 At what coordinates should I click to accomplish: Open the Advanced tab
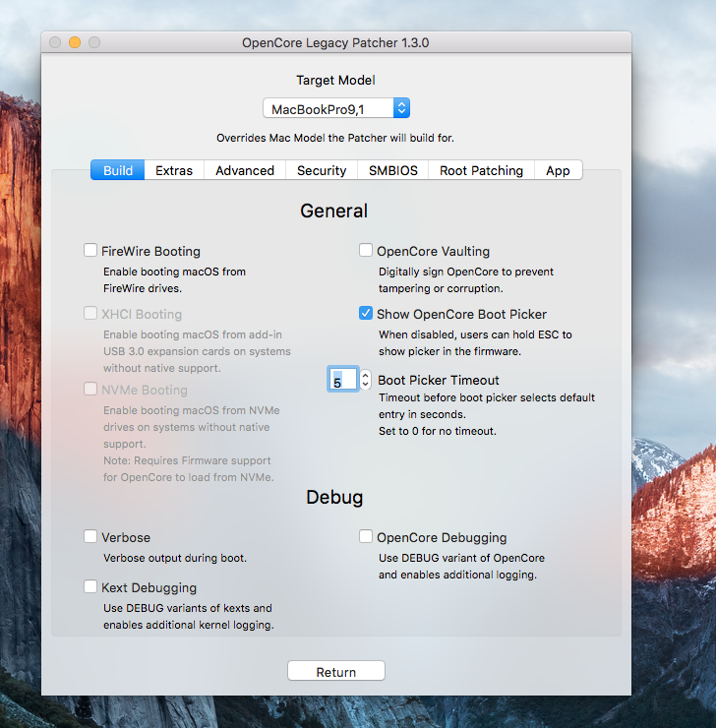245,170
